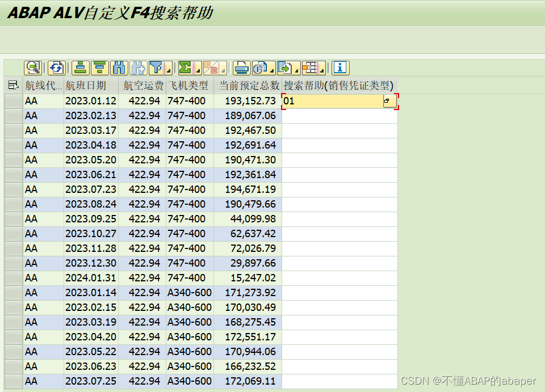Click search help cell in 2023.05.20 row
The image size is (545, 392).
[339, 160]
